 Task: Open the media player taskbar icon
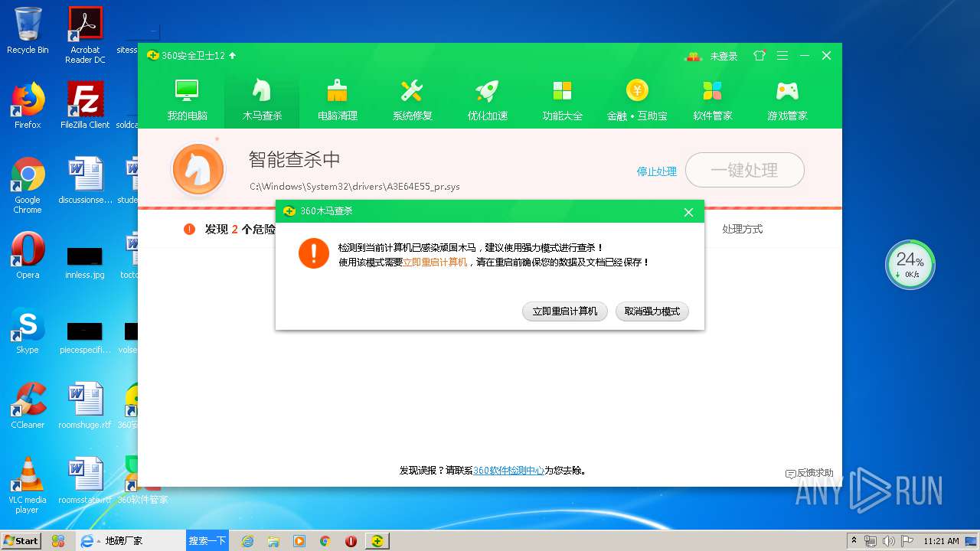click(299, 541)
